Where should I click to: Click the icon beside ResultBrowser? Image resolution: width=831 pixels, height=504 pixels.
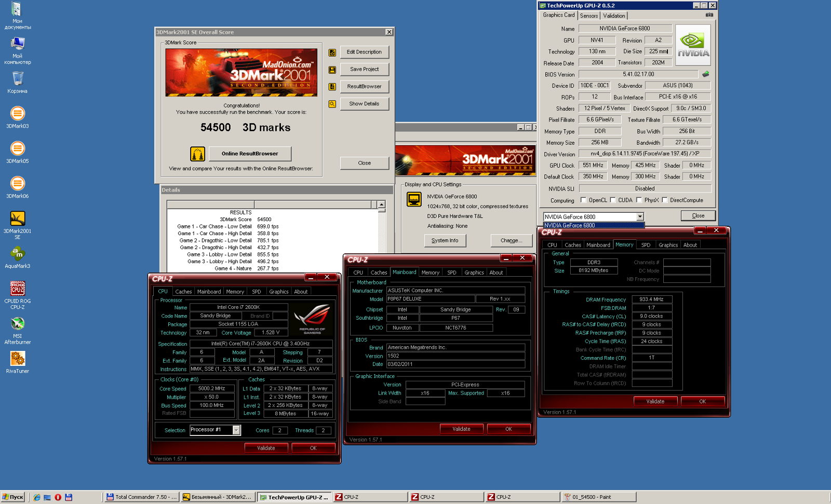332,87
